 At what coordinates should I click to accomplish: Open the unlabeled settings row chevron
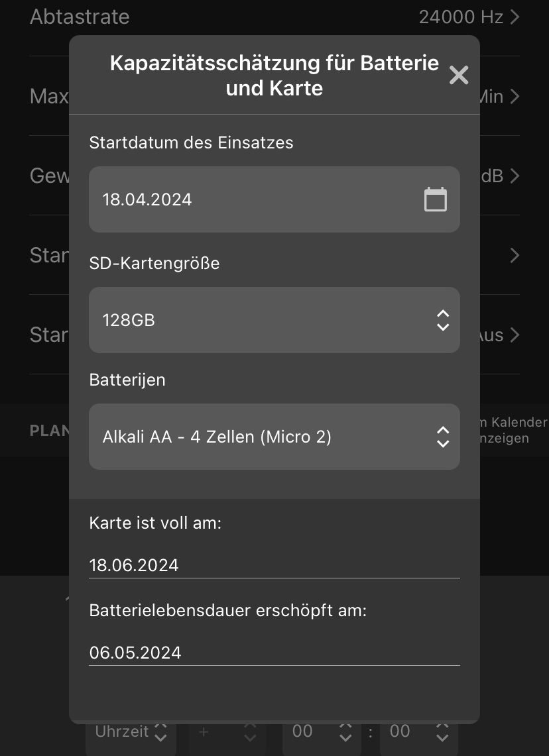click(x=515, y=255)
